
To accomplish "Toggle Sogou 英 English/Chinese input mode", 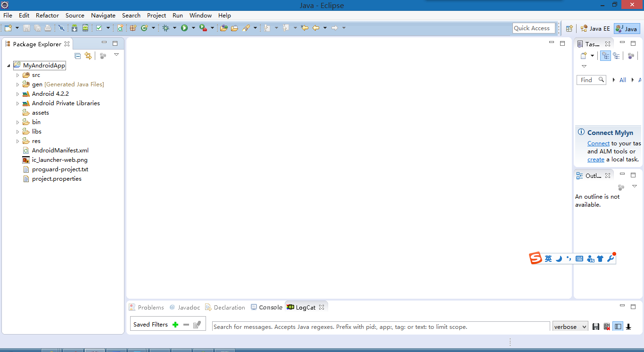I will click(548, 259).
